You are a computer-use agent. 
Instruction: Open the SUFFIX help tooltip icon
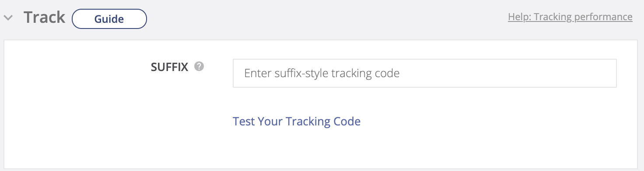199,67
